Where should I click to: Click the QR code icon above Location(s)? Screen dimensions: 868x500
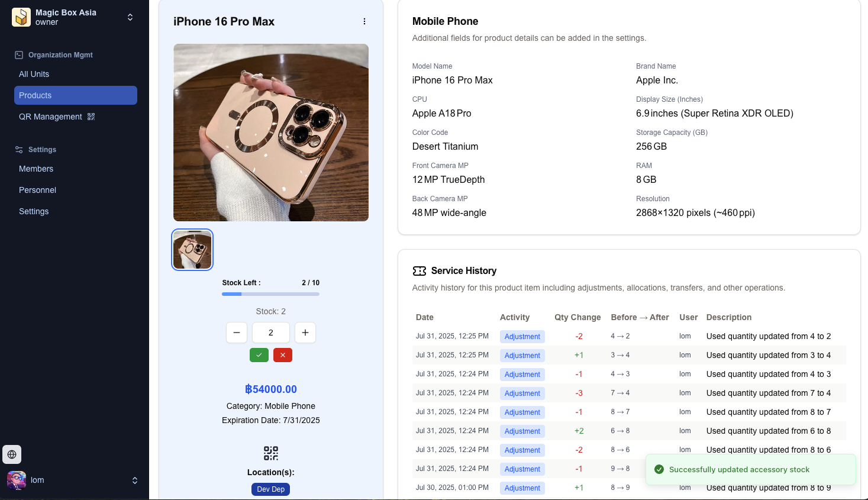270,453
